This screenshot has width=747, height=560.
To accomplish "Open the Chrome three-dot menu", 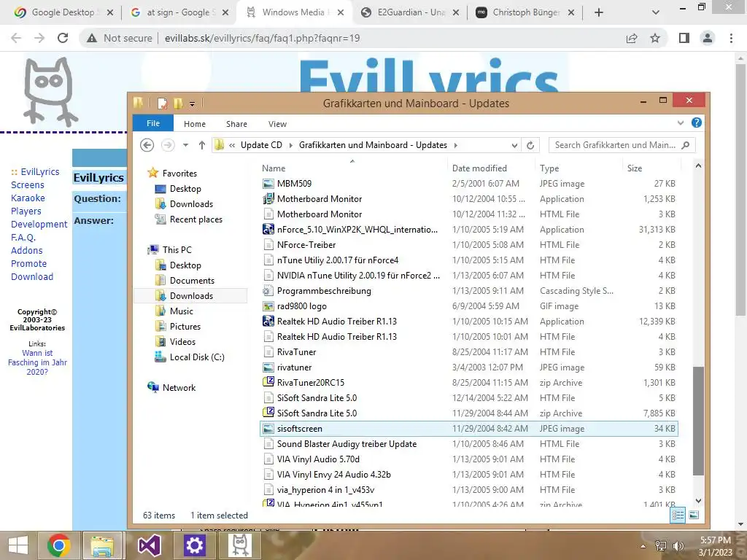I will (731, 38).
